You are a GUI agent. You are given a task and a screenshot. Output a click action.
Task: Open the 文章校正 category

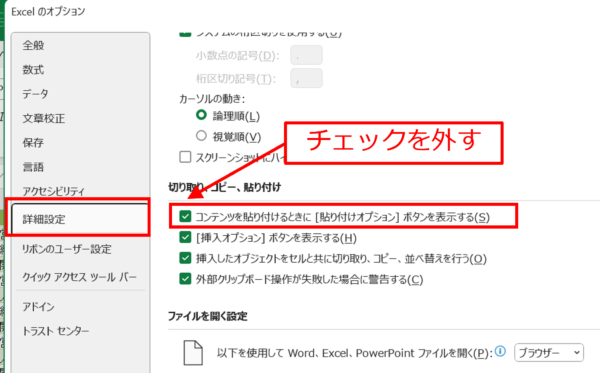pos(44,118)
